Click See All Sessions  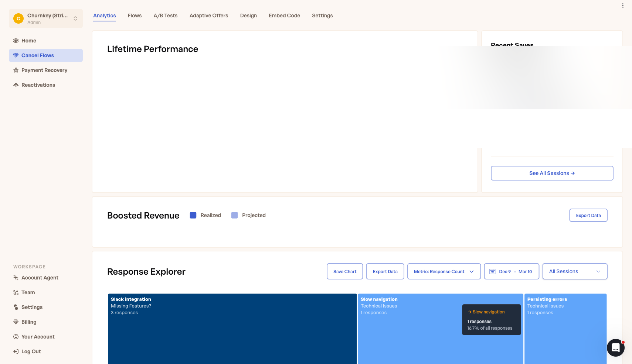point(552,173)
